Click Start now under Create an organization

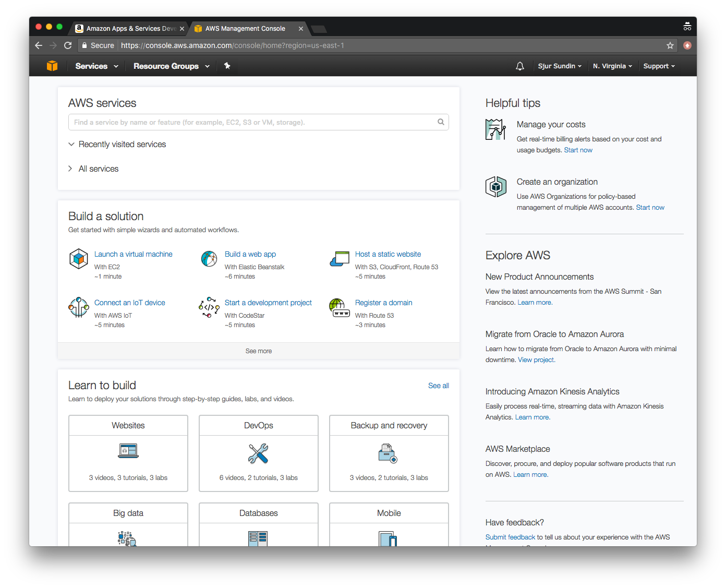pos(650,208)
